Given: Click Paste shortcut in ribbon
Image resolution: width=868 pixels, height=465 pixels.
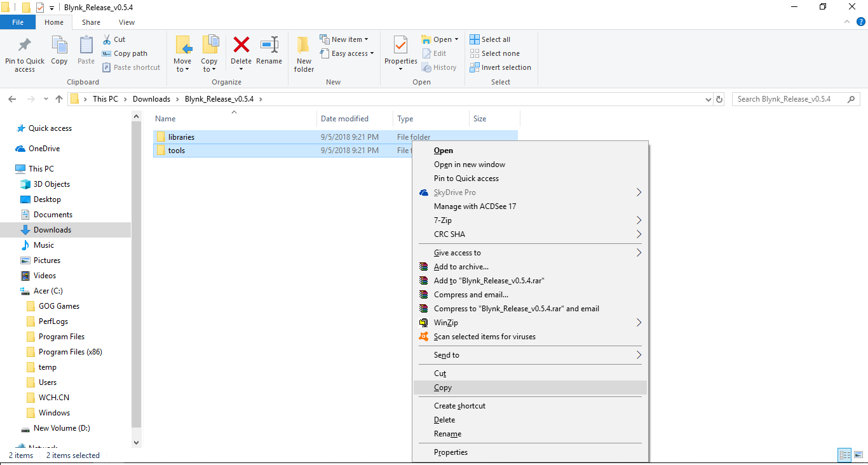Looking at the screenshot, I should coord(132,67).
